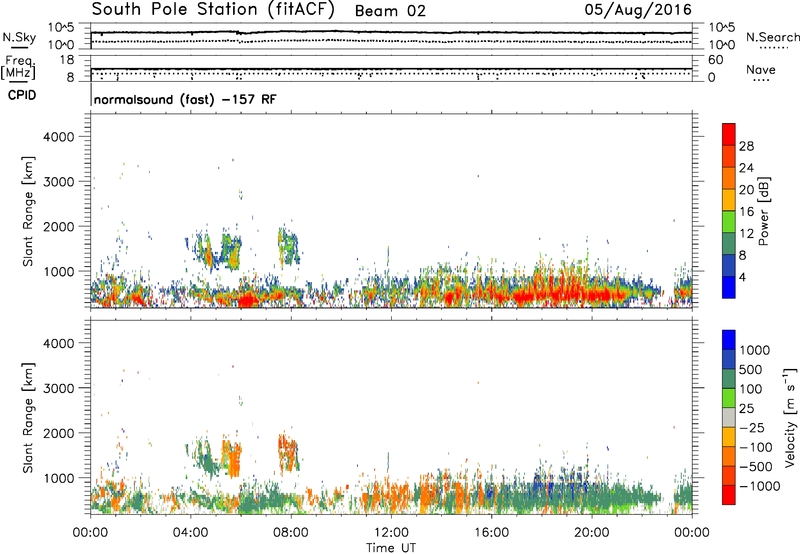Click the "16:00" time tick label
Viewport: 800px width, 554px height.
click(x=491, y=533)
